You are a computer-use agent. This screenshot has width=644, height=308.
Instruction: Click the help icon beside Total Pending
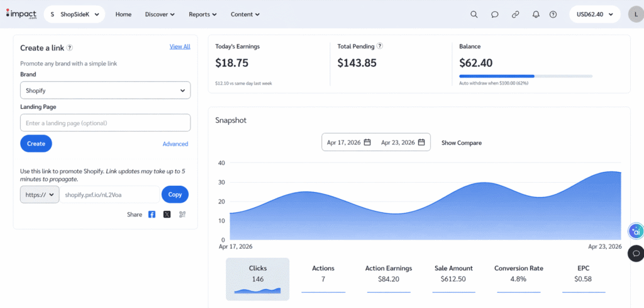(x=380, y=46)
